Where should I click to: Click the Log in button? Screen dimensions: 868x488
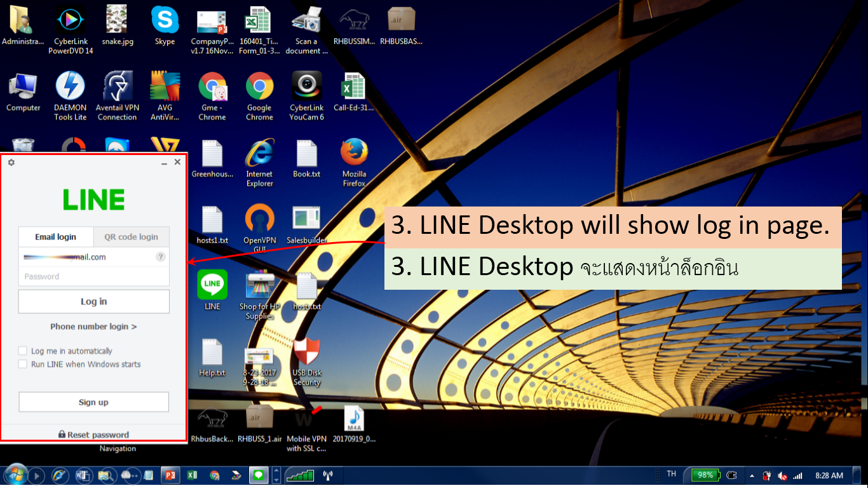(x=93, y=301)
